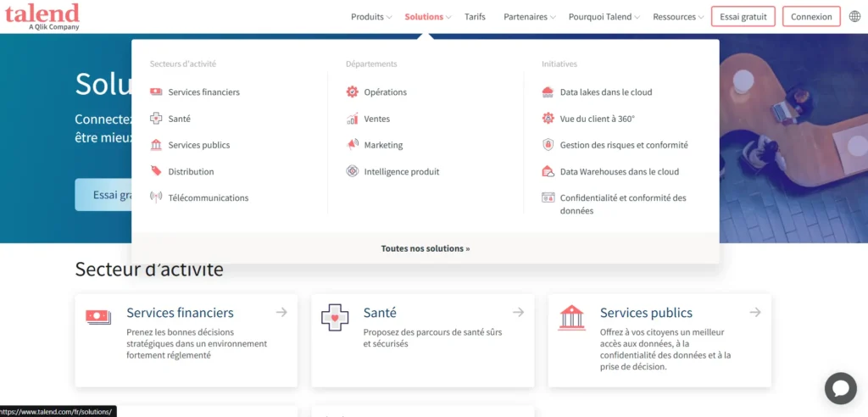Click the Gestion des risques shield icon
Screen dimensions: 868x417
(x=548, y=145)
